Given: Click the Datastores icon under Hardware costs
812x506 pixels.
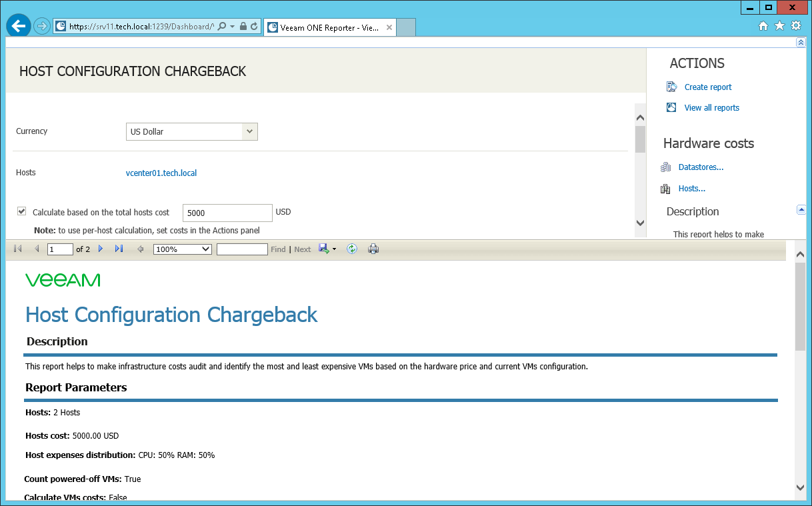Looking at the screenshot, I should [665, 167].
